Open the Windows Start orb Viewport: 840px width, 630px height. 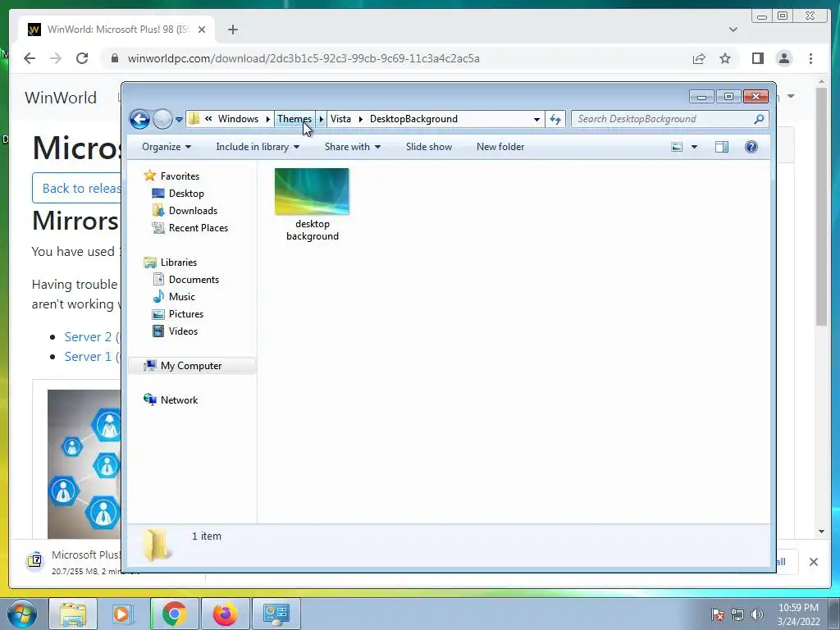pos(22,614)
